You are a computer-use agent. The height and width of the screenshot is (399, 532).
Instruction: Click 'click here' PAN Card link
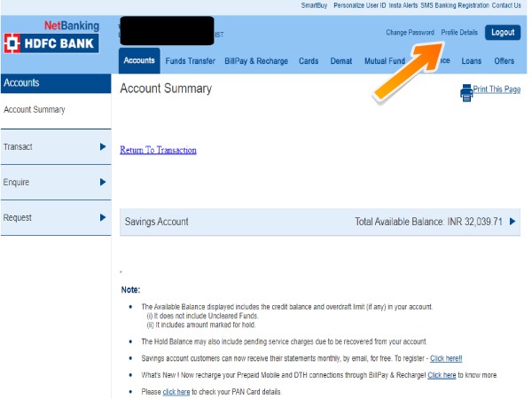176,392
